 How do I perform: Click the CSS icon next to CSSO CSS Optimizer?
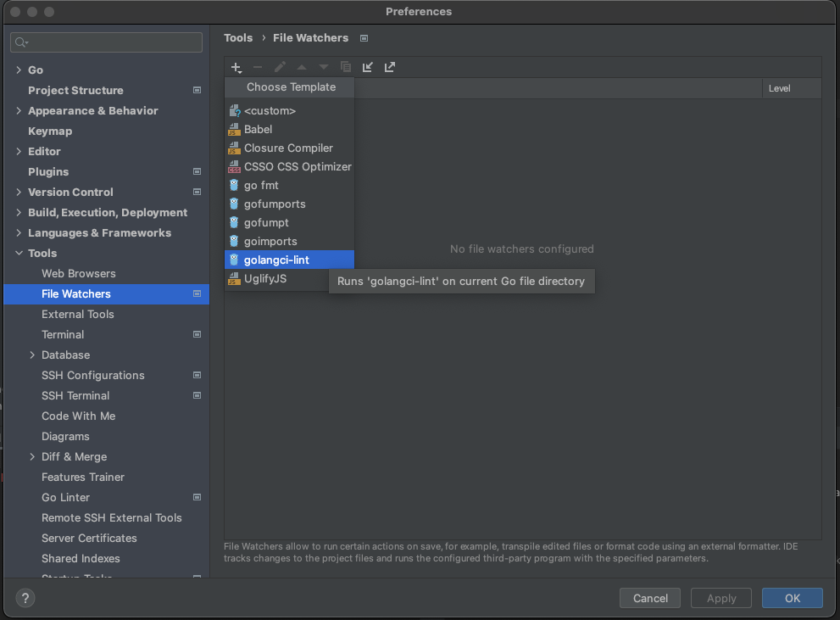pyautogui.click(x=234, y=166)
